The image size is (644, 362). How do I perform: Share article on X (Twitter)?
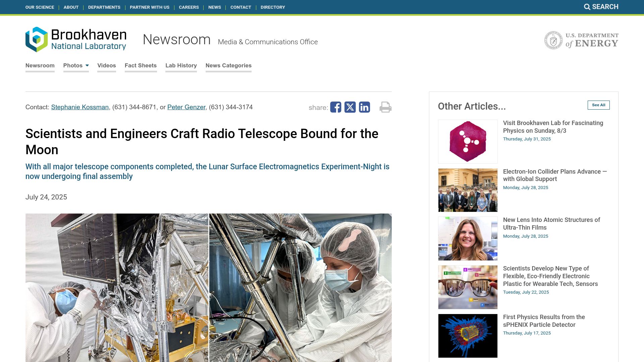(x=350, y=107)
